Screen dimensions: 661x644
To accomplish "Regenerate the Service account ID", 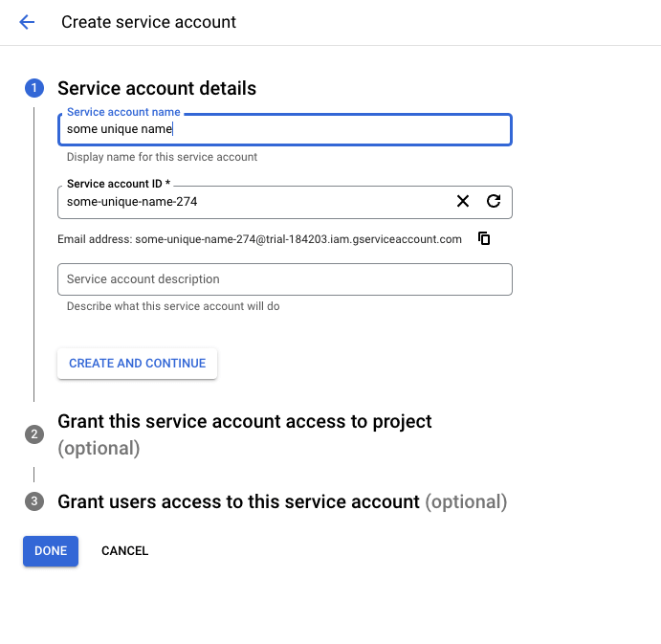I will pos(494,201).
